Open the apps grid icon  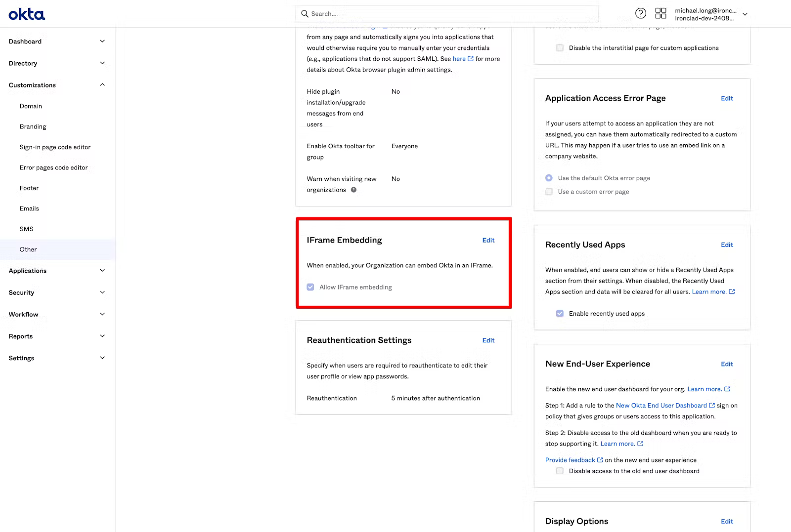[660, 13]
